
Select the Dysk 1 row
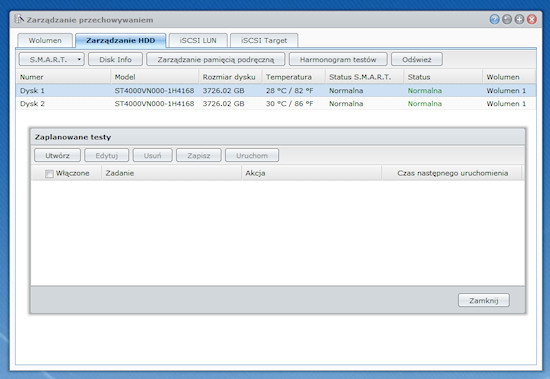pos(276,91)
